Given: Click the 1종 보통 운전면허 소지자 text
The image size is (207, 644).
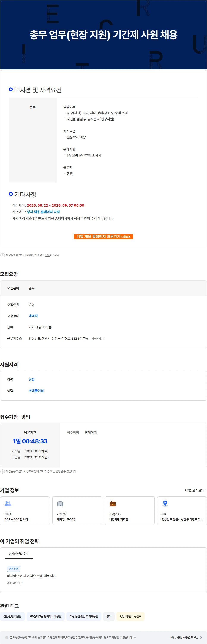Looking at the screenshot, I should [x=84, y=155].
